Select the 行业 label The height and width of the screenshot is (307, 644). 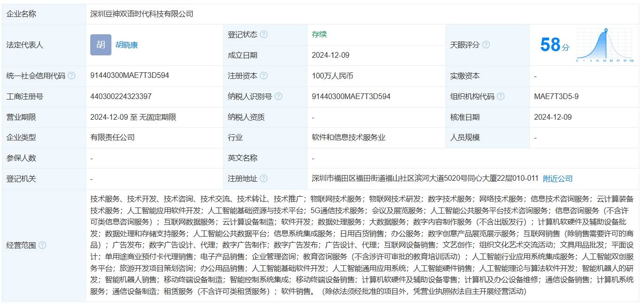click(235, 138)
